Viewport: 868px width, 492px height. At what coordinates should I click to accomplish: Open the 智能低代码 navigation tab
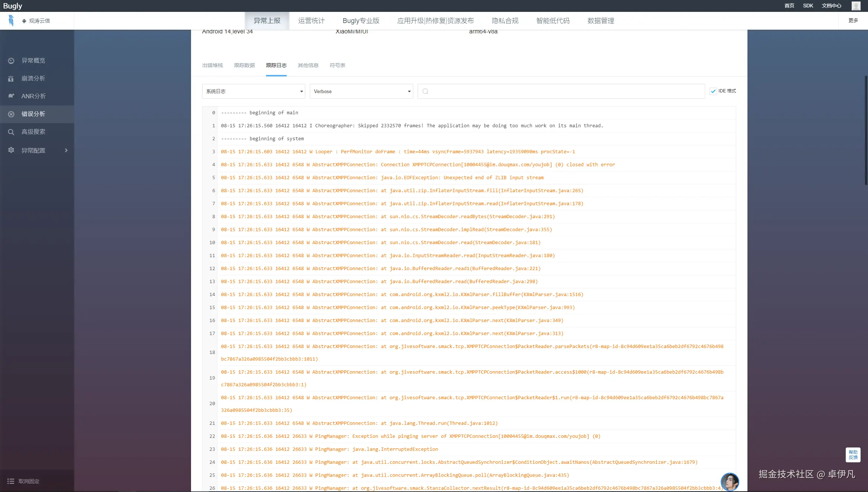click(553, 21)
